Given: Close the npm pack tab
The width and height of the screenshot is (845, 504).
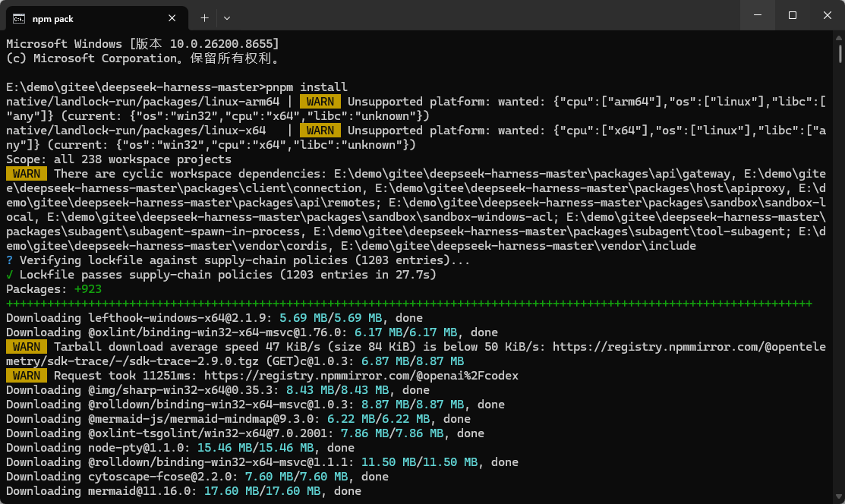Looking at the screenshot, I should coord(172,18).
